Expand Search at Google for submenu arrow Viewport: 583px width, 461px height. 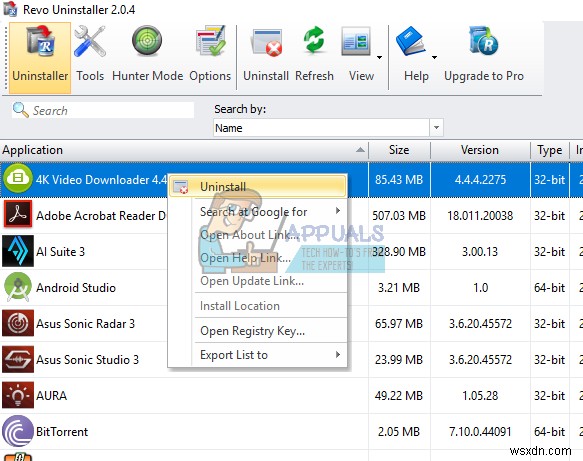pyautogui.click(x=338, y=211)
